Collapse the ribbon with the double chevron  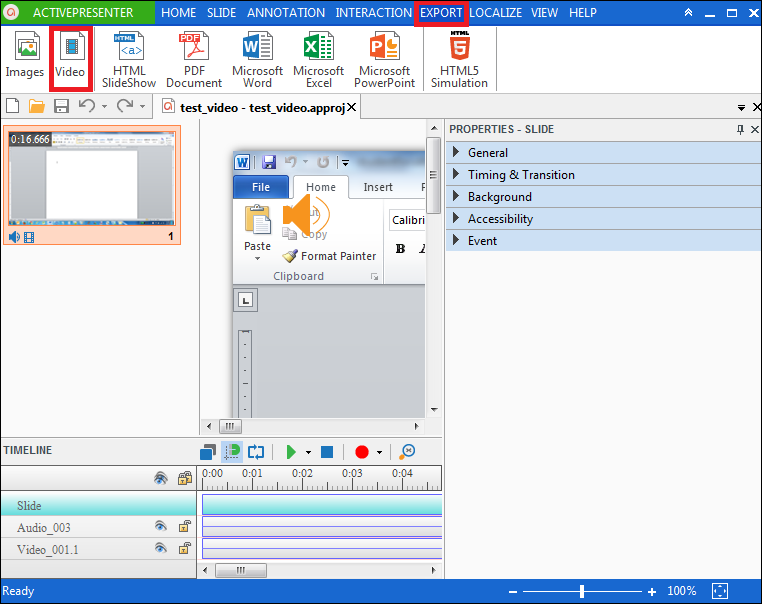[x=688, y=13]
